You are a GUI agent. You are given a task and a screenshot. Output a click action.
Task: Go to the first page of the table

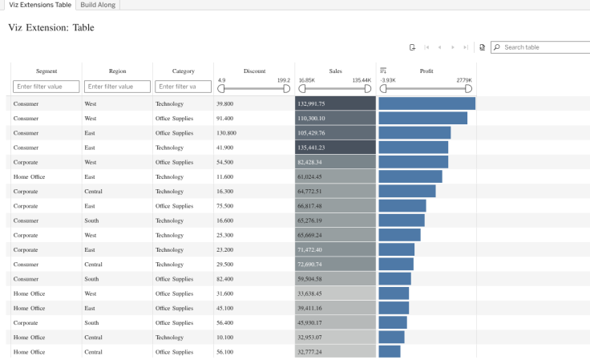(426, 47)
